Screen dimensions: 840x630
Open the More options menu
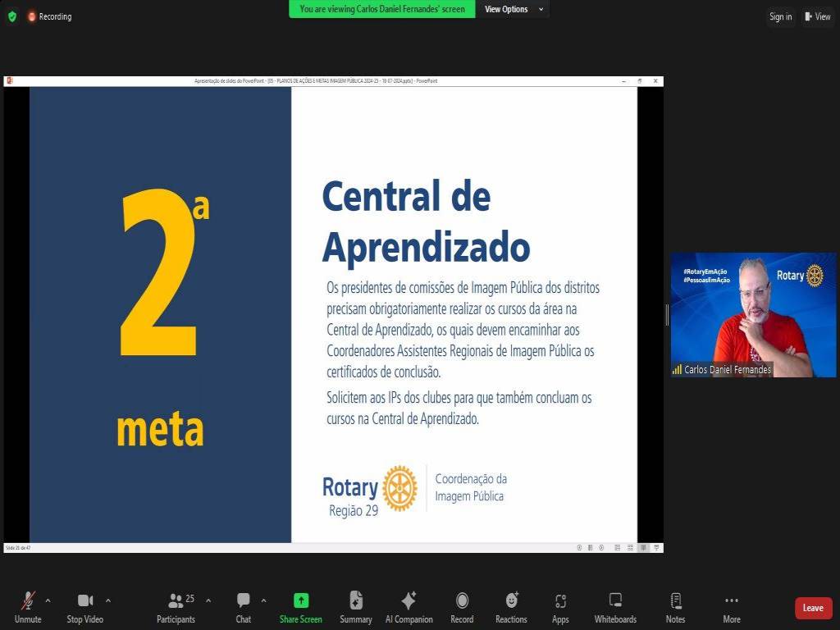point(732,607)
